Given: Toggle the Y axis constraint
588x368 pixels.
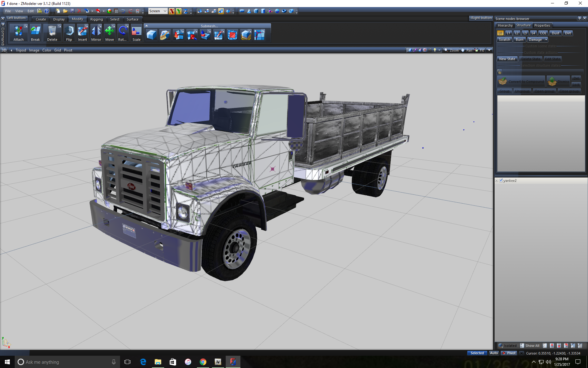Looking at the screenshot, I should point(179,11).
